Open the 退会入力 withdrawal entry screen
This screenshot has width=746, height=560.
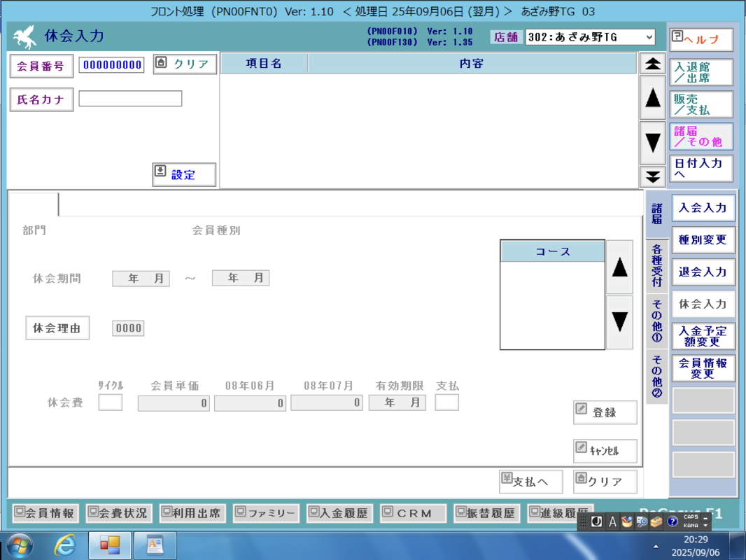point(703,272)
